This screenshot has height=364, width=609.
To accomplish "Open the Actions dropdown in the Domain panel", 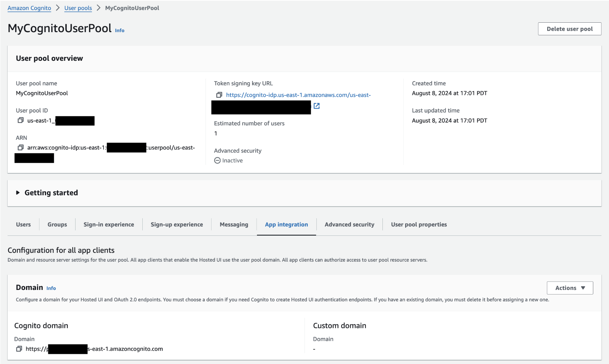I will tap(569, 288).
